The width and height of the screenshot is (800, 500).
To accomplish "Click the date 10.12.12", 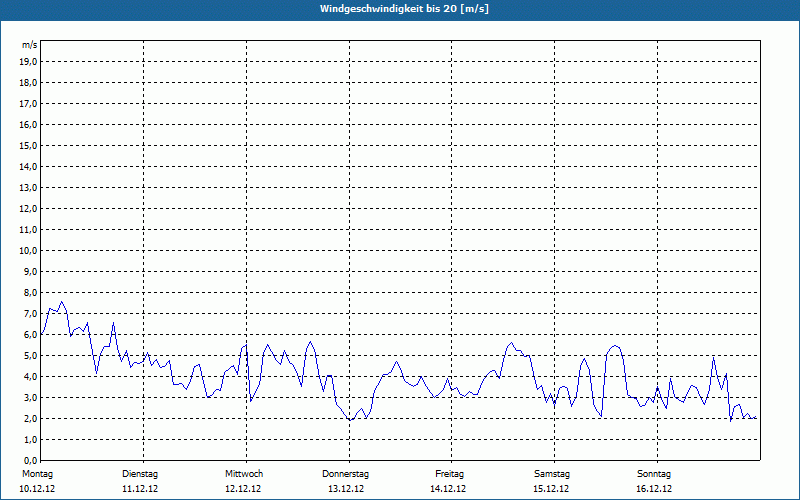I will click(x=37, y=489).
